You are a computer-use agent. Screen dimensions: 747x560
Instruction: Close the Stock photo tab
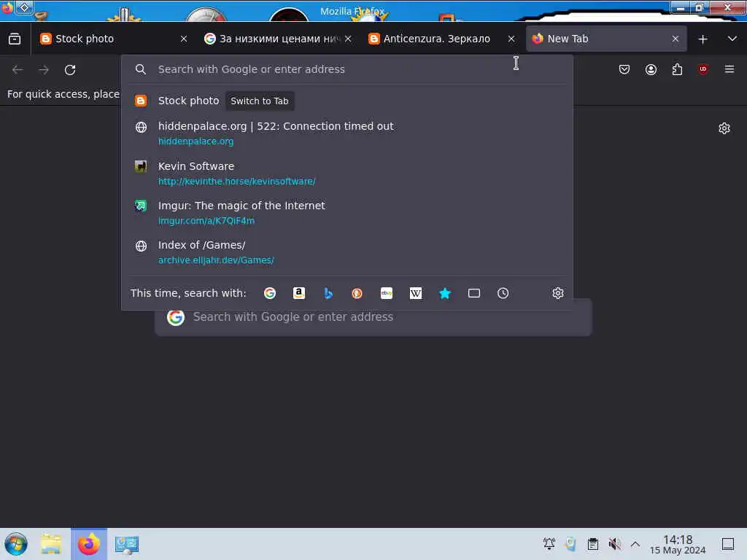click(184, 39)
